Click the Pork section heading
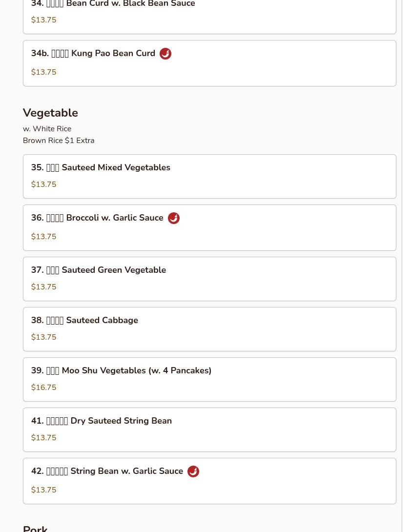The width and height of the screenshot is (412, 532). pyautogui.click(x=35, y=528)
